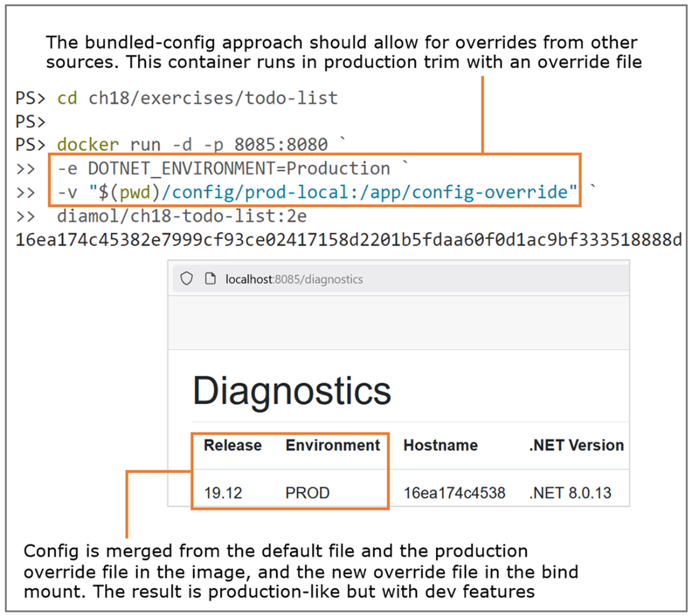
Task: Select the hostname 16ea174c4538 cell
Action: (x=454, y=493)
